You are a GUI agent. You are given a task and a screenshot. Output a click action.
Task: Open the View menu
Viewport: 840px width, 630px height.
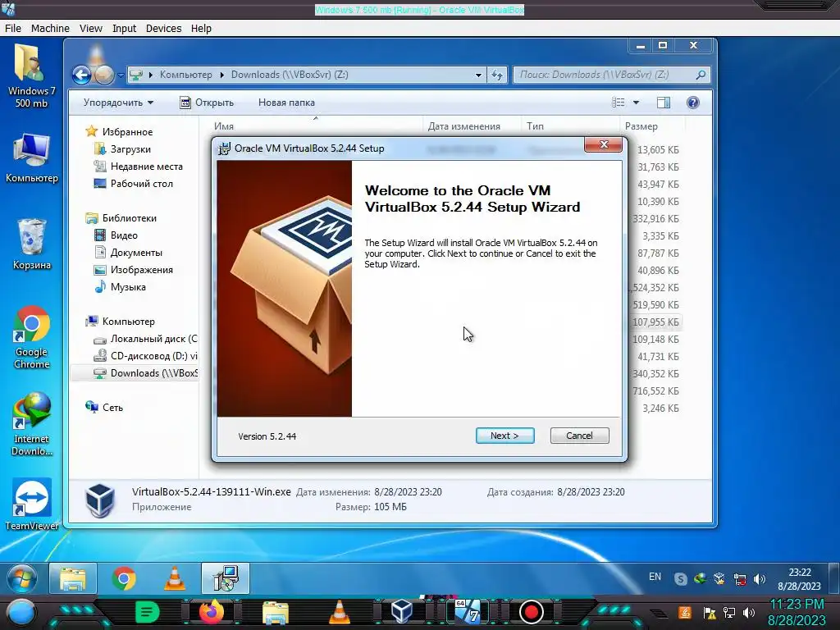coord(90,29)
